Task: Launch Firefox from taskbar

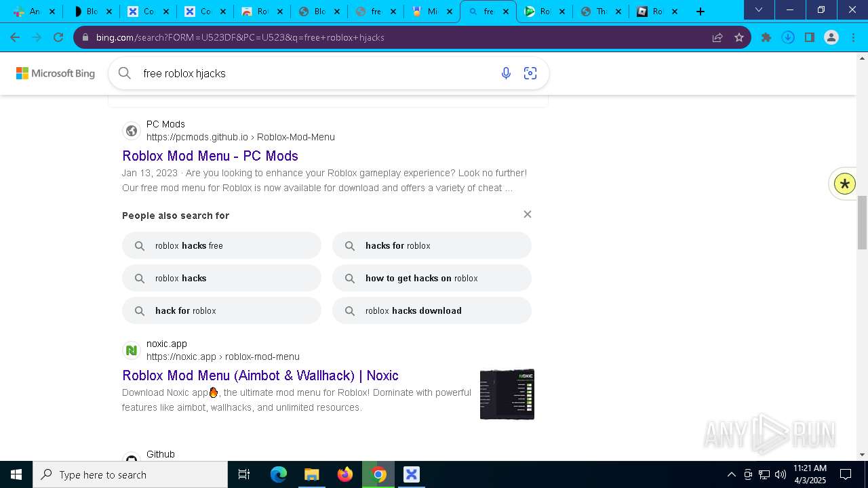Action: (x=345, y=474)
